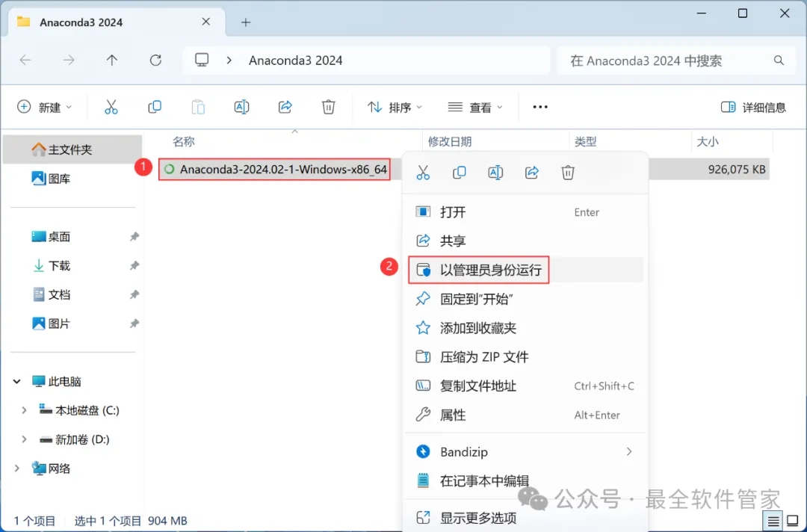The height and width of the screenshot is (532, 807).
Task: Click the Rename icon in the context menu
Action: 495,173
